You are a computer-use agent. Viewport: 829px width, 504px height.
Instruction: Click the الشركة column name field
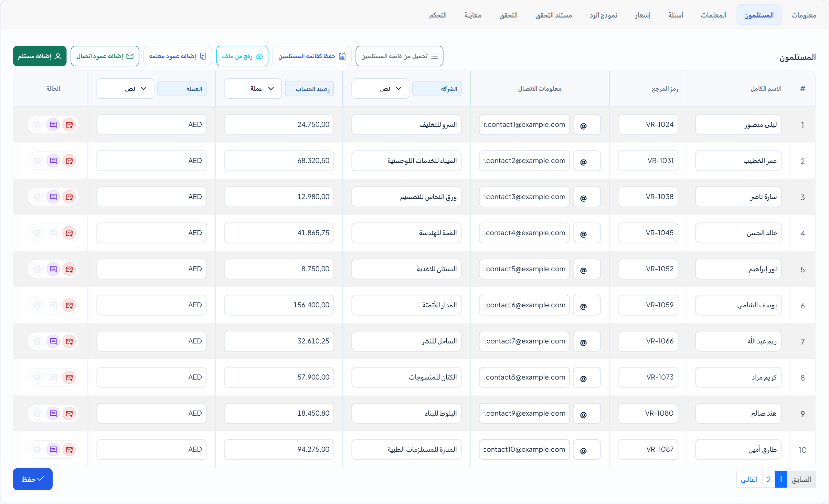click(437, 89)
